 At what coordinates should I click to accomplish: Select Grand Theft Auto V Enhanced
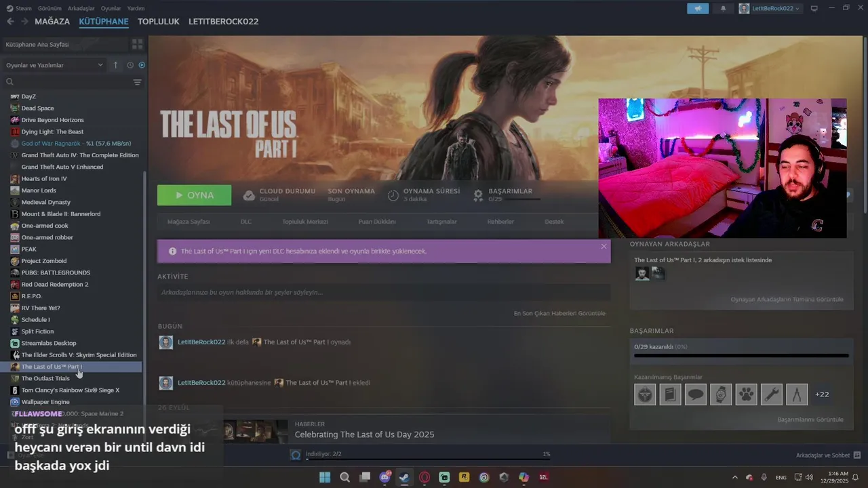62,167
